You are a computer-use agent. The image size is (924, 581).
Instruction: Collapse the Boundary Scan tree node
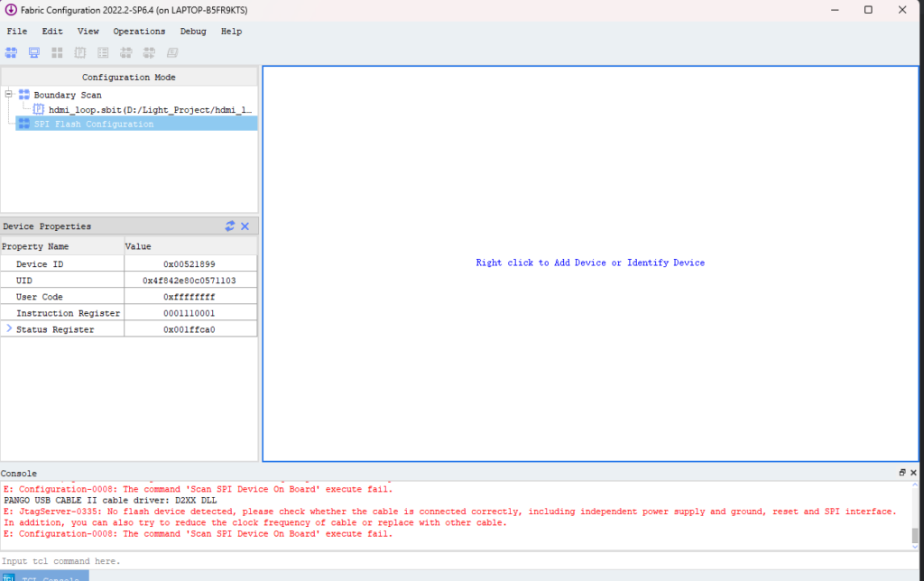(8, 94)
